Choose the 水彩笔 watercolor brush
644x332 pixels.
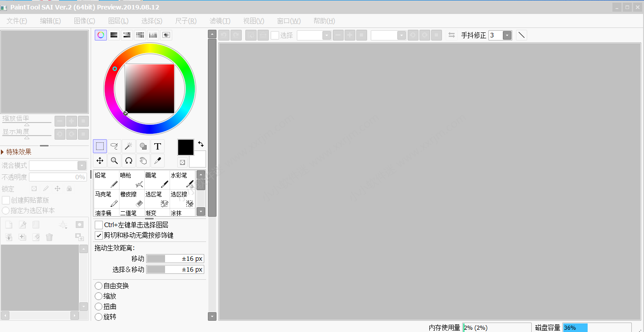[182, 180]
